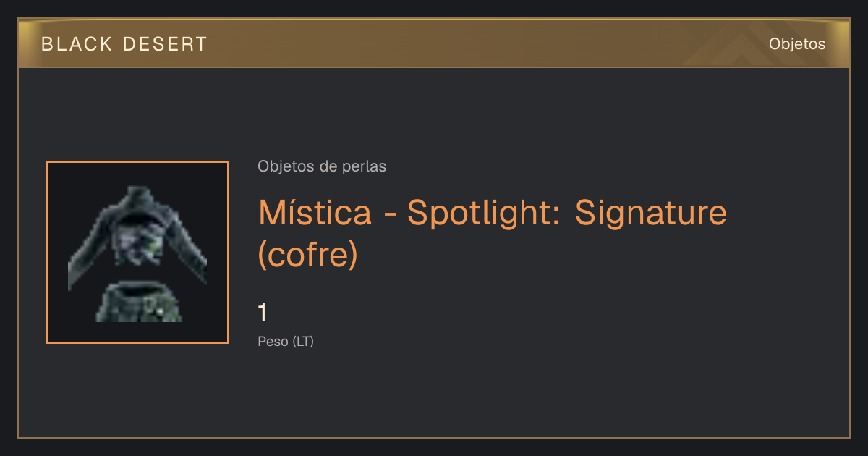Click the word Signature in the title

[651, 213]
